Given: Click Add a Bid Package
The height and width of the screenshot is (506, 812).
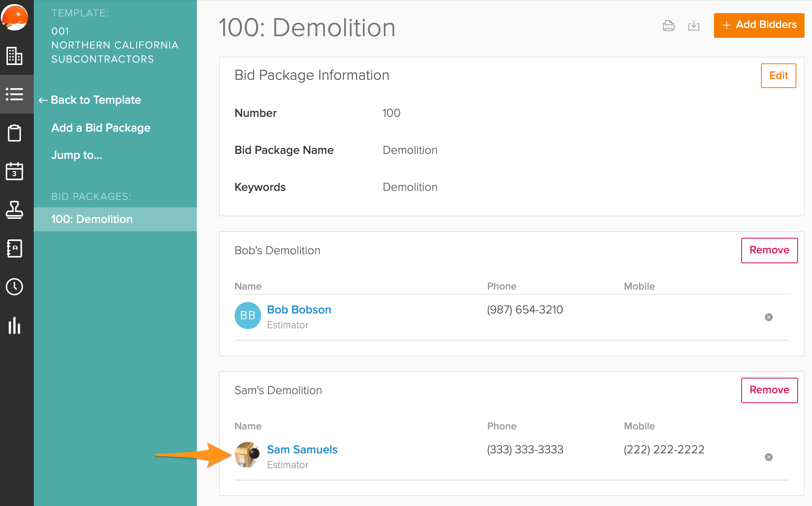Looking at the screenshot, I should point(101,128).
